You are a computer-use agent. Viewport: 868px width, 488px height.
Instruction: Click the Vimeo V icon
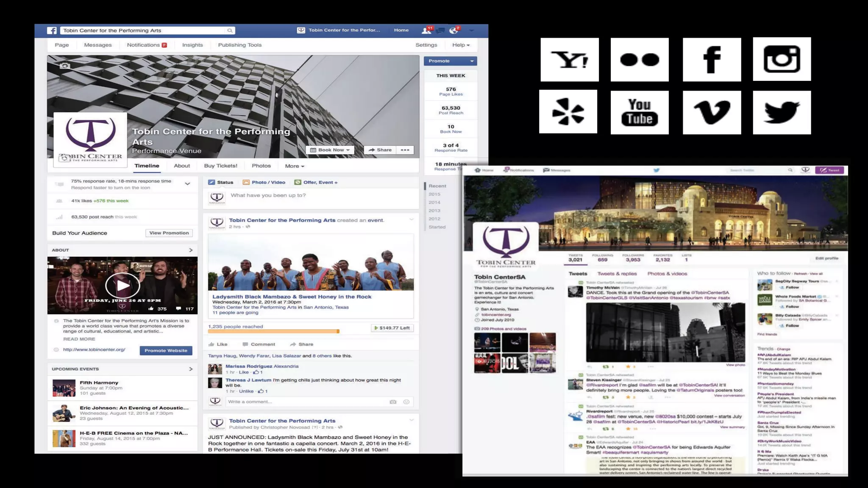(712, 113)
